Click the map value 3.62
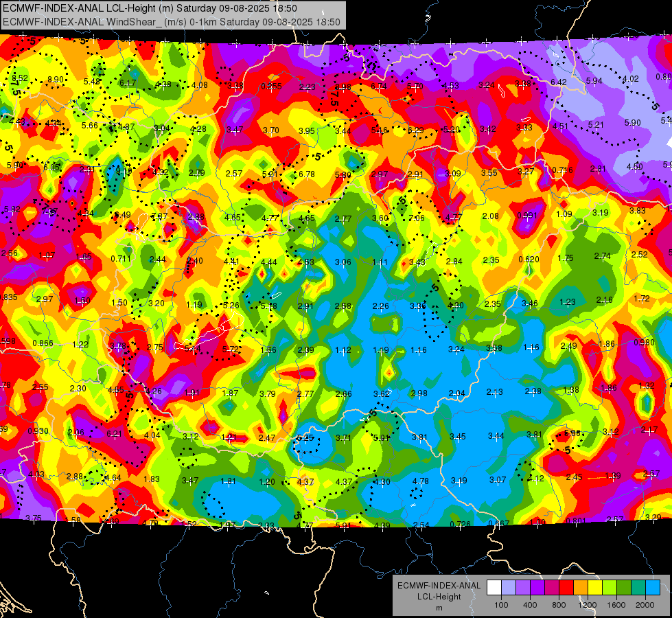The image size is (672, 618). tap(382, 393)
